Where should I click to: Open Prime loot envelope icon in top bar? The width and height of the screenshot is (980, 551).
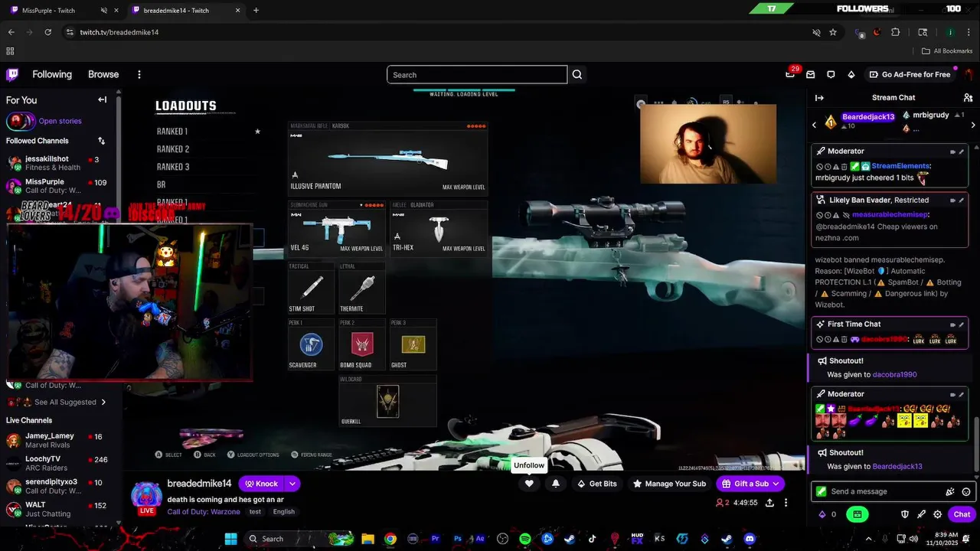click(x=811, y=74)
